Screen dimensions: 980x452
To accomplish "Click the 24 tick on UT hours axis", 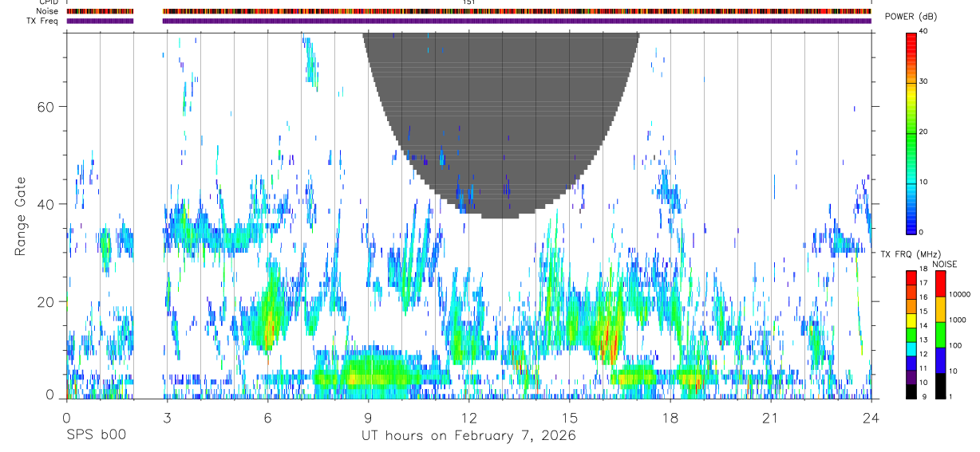I will [x=871, y=418].
